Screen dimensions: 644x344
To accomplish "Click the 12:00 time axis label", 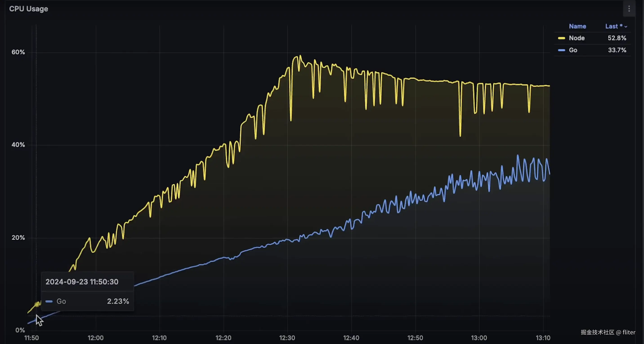I will 96,338.
